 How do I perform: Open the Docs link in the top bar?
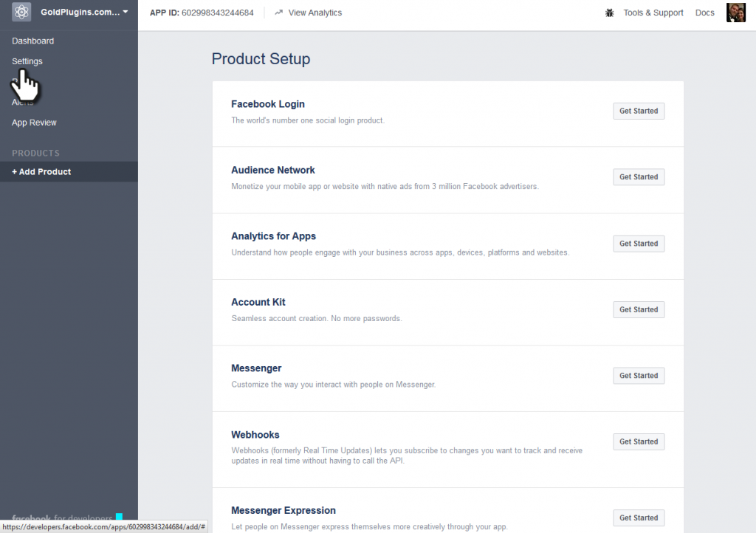pyautogui.click(x=704, y=13)
